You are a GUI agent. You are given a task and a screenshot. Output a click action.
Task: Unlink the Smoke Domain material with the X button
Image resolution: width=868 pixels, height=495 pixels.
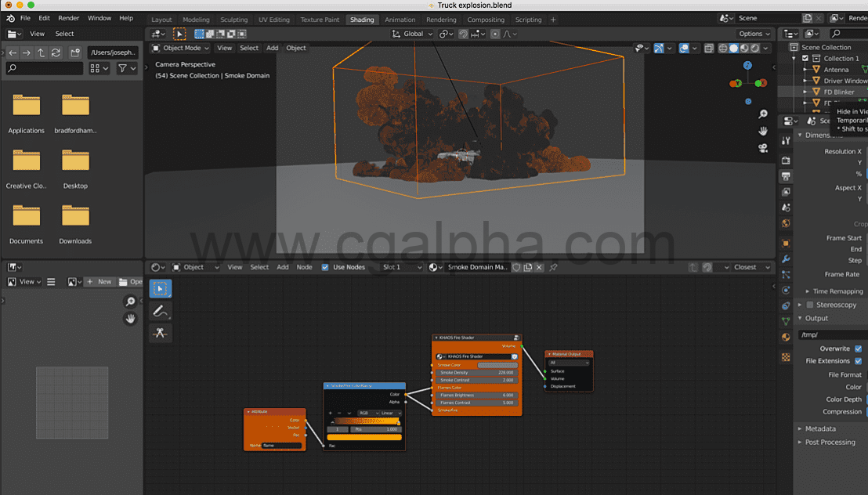537,267
